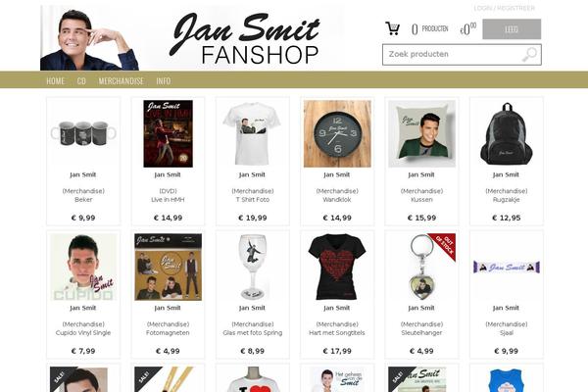Select the Wandklok wall clock image
Screen dimensions: 588x392
(x=337, y=133)
